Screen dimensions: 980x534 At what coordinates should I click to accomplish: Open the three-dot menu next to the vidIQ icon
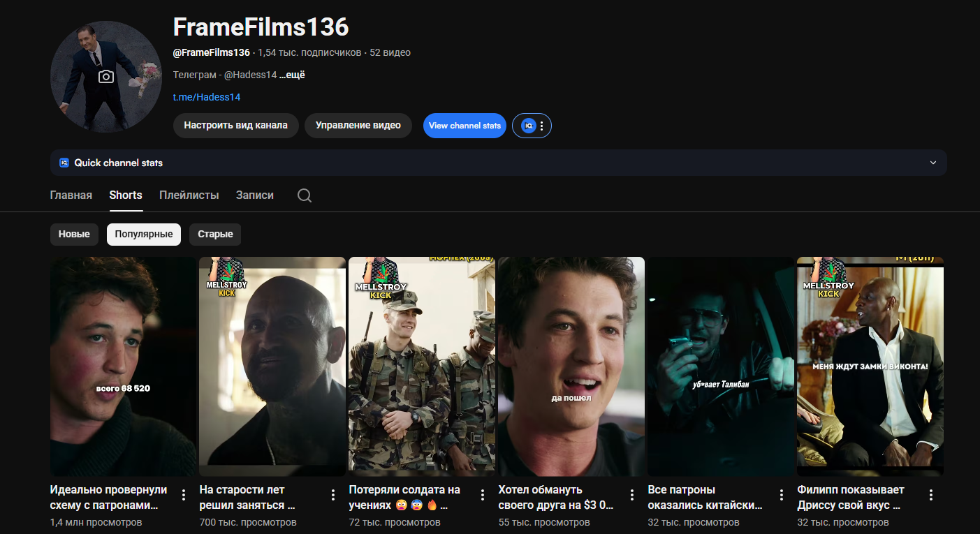click(x=542, y=126)
